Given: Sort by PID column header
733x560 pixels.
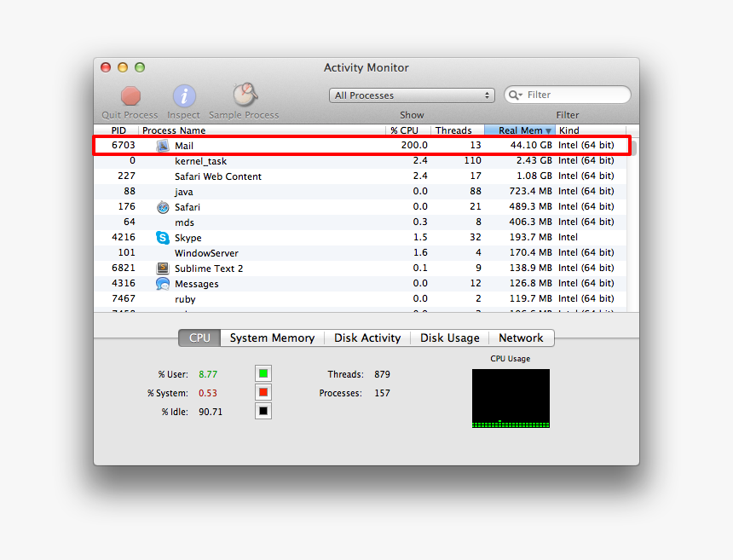Looking at the screenshot, I should click(117, 130).
